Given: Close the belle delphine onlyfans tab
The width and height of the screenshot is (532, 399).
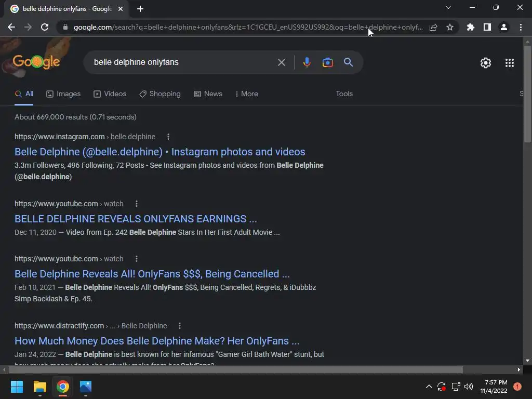Looking at the screenshot, I should point(121,9).
